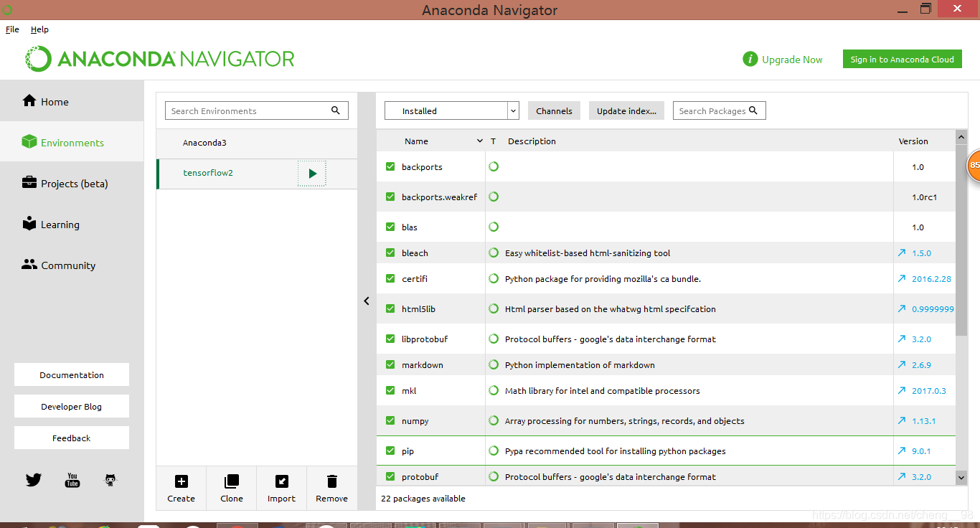
Task: Sort packages by Name column arrow
Action: pyautogui.click(x=480, y=141)
